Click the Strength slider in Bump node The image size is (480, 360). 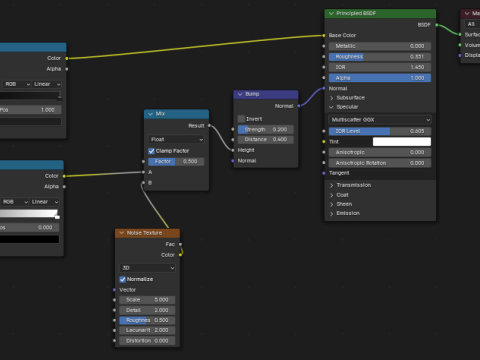(266, 129)
